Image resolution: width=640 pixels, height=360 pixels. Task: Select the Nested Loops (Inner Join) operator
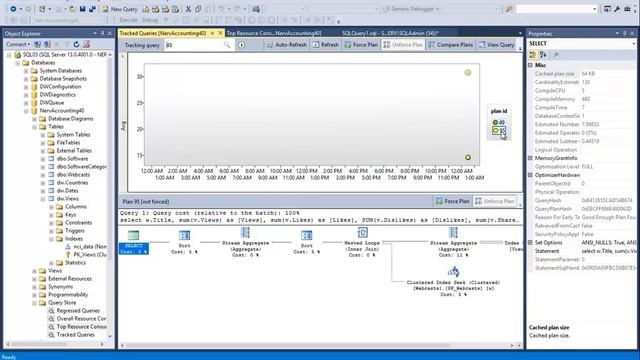(x=362, y=242)
